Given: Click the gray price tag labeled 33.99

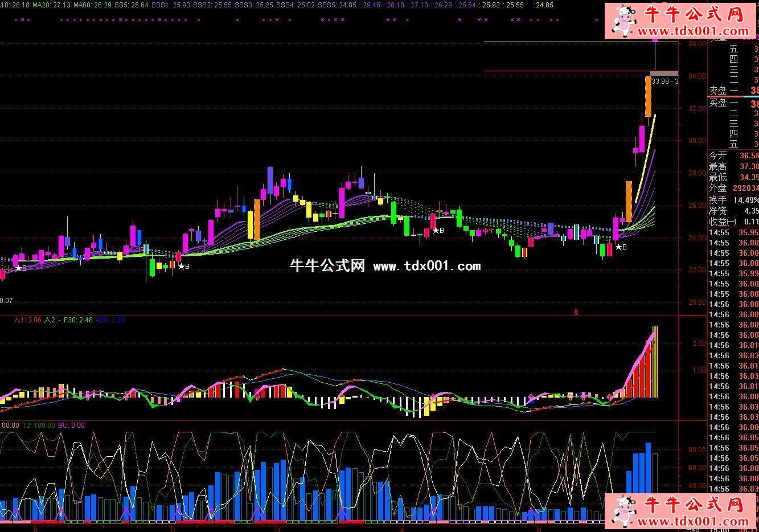Looking at the screenshot, I should (664, 81).
